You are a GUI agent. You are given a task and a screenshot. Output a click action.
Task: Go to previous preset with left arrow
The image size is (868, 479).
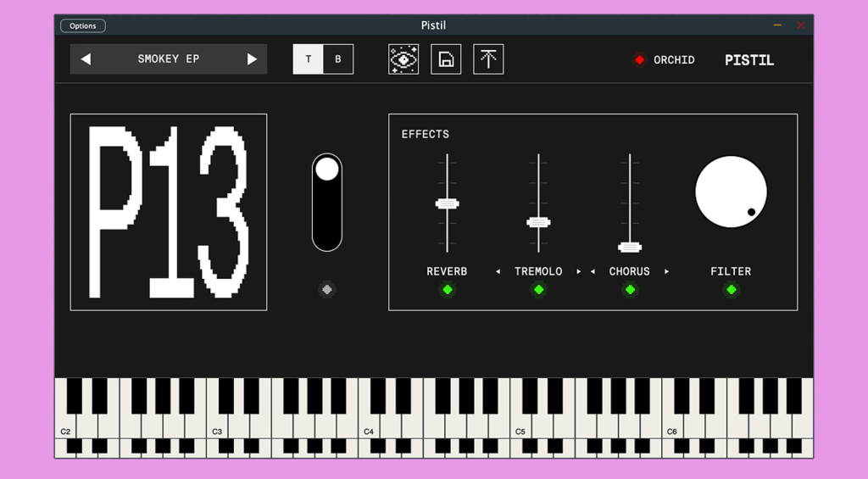coord(86,59)
